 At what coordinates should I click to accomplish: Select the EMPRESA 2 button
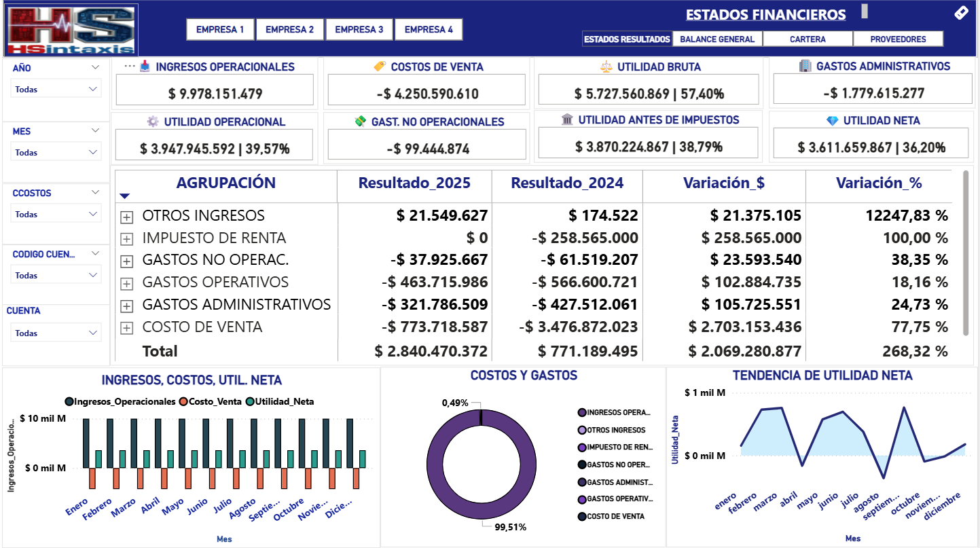290,29
